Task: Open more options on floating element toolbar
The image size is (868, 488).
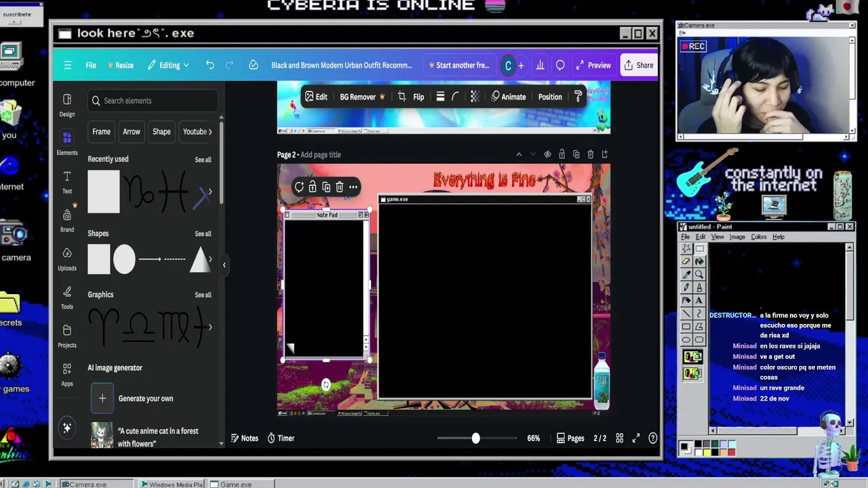Action: pyautogui.click(x=353, y=187)
